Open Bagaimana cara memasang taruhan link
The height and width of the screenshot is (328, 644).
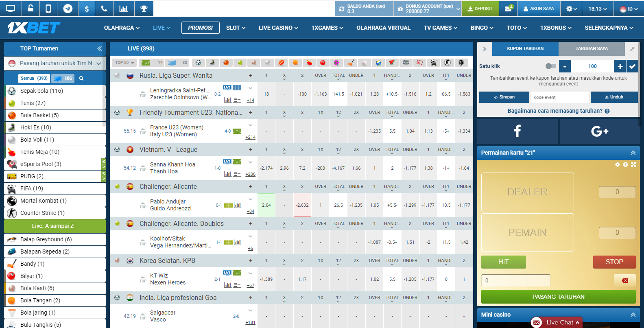coord(558,111)
